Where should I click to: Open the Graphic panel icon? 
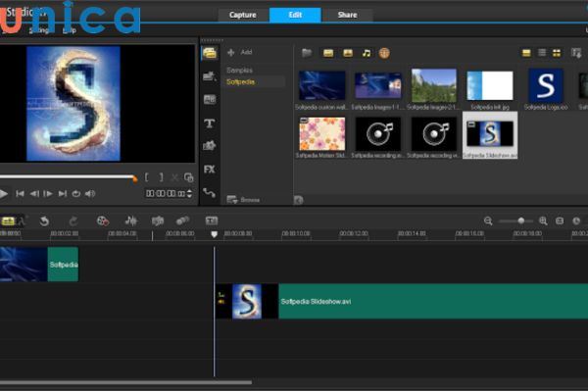pyautogui.click(x=210, y=146)
